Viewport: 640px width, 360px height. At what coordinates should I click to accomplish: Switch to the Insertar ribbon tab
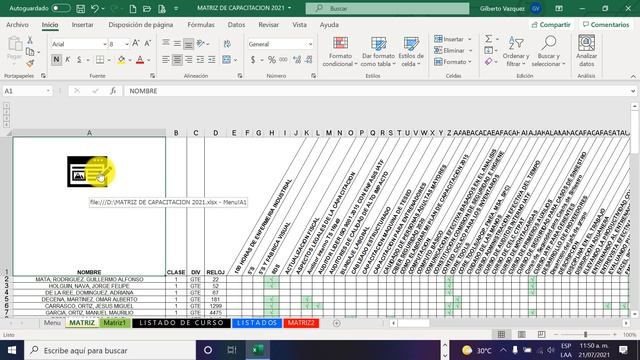click(82, 25)
